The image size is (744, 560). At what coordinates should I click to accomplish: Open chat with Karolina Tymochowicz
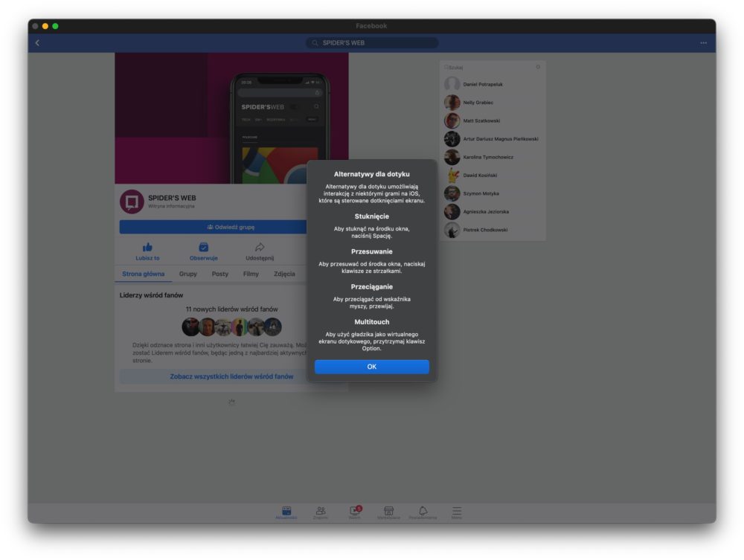(493, 157)
